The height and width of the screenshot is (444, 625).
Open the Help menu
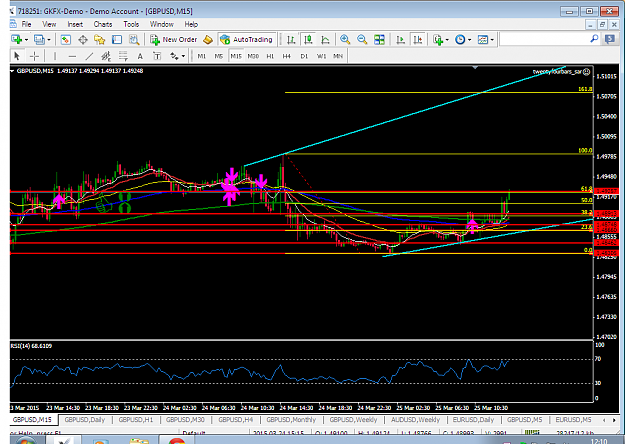click(191, 24)
